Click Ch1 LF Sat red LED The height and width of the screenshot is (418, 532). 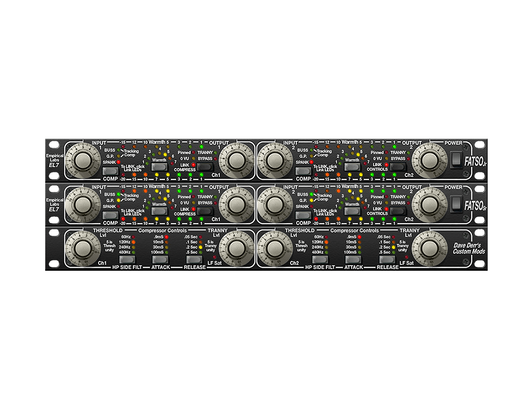tap(214, 257)
